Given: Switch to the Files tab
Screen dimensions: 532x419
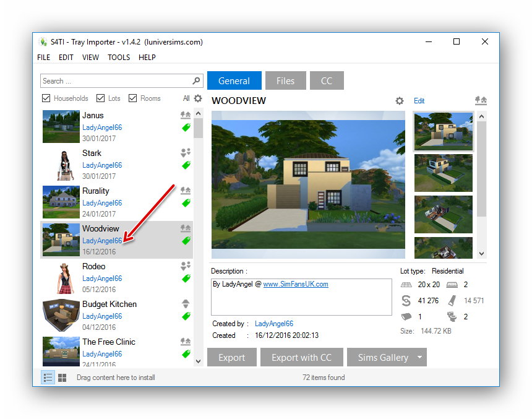Looking at the screenshot, I should point(285,80).
